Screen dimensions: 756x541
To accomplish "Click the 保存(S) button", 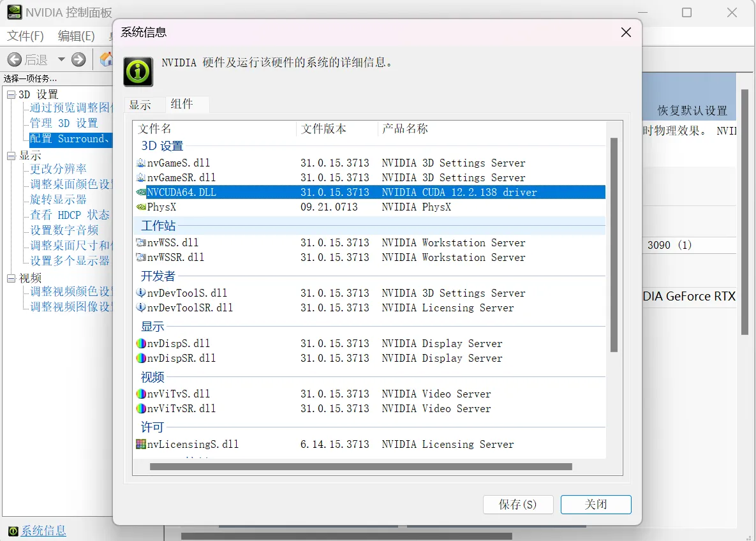I will coord(518,505).
